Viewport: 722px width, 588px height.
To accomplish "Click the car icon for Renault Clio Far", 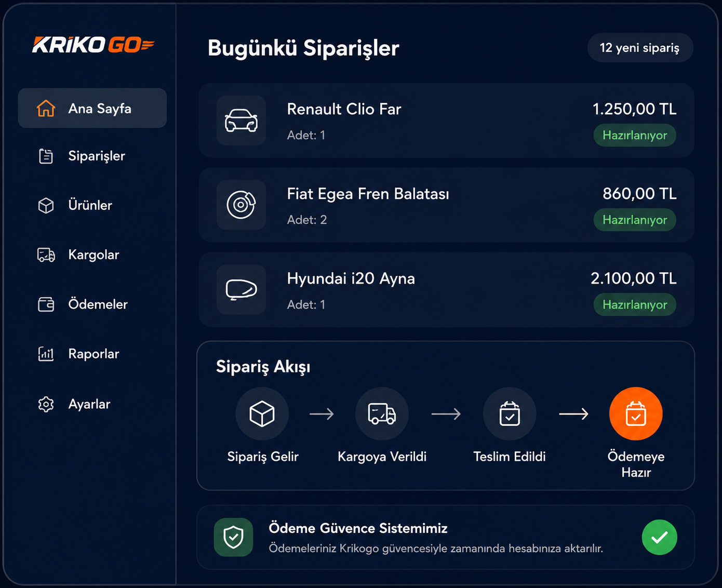I will click(241, 121).
